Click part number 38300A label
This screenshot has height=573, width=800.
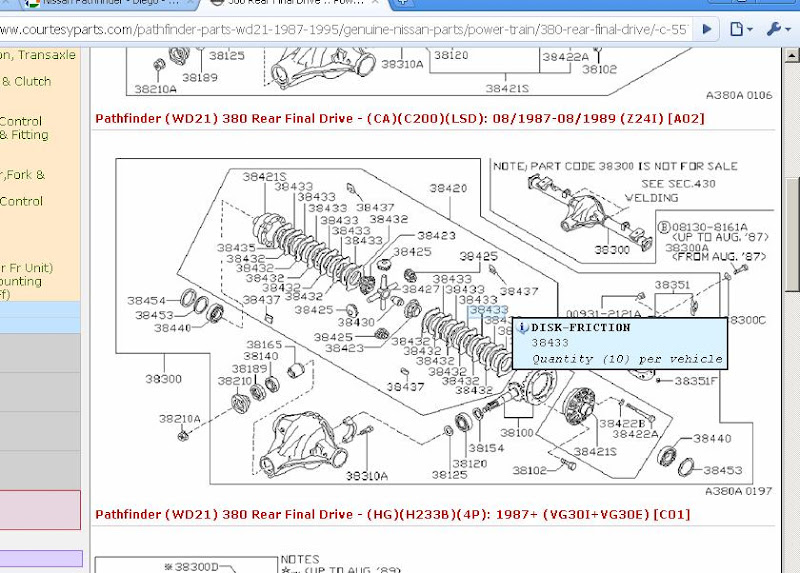(687, 247)
